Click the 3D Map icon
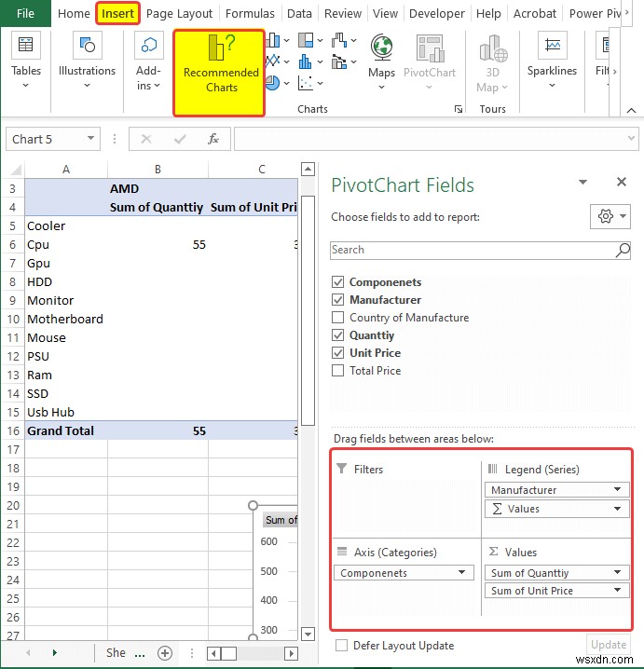644x669 pixels. pos(493,48)
